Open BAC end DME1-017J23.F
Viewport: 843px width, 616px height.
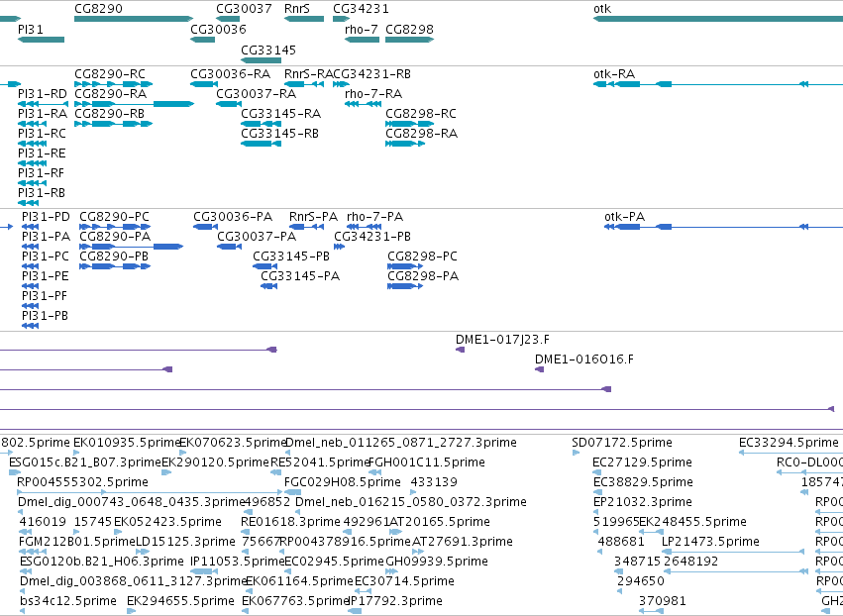(x=502, y=340)
